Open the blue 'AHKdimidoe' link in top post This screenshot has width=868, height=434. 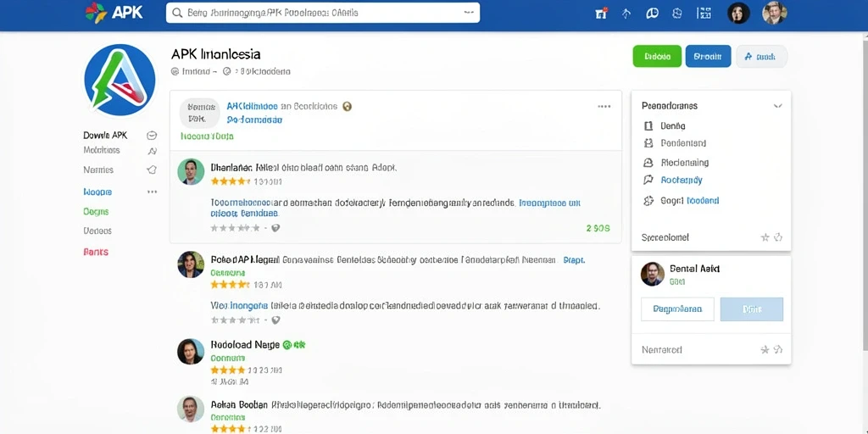tap(252, 106)
